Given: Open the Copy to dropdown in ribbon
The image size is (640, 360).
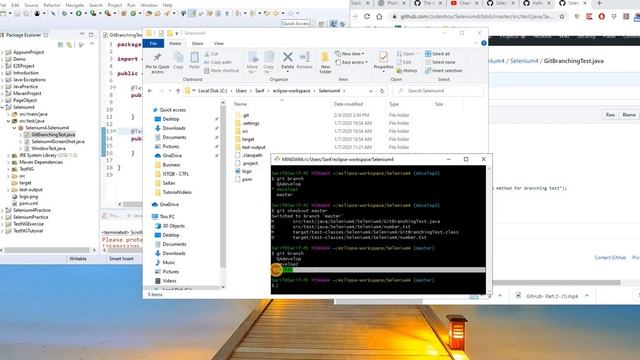Looking at the screenshot, I should 269,62.
